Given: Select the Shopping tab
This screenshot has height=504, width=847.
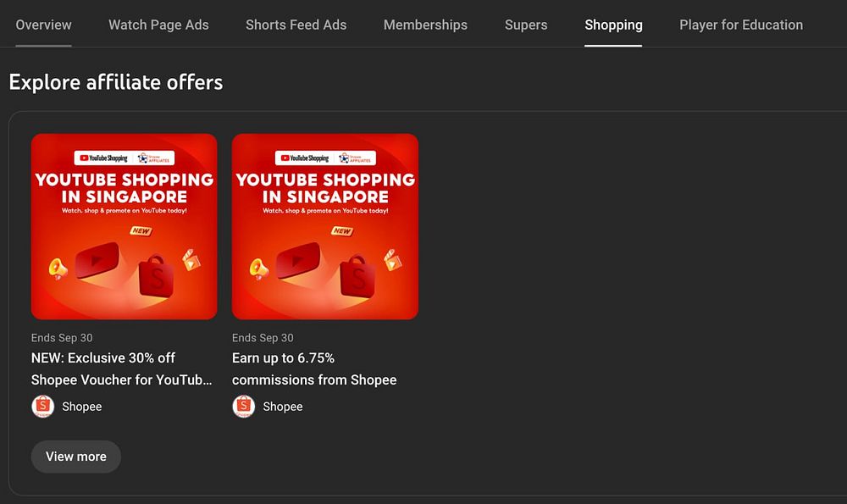Looking at the screenshot, I should click(x=613, y=25).
